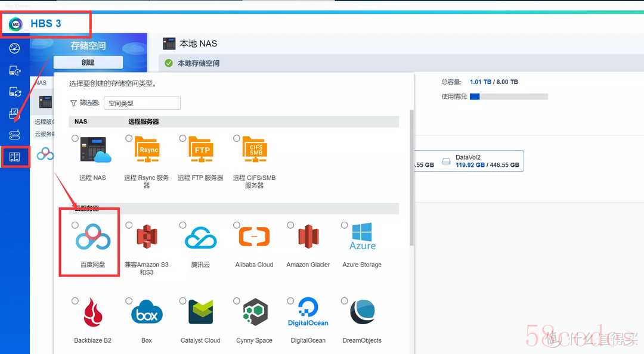Click the 百度网盘 cloud icon in the dialog

pyautogui.click(x=93, y=237)
